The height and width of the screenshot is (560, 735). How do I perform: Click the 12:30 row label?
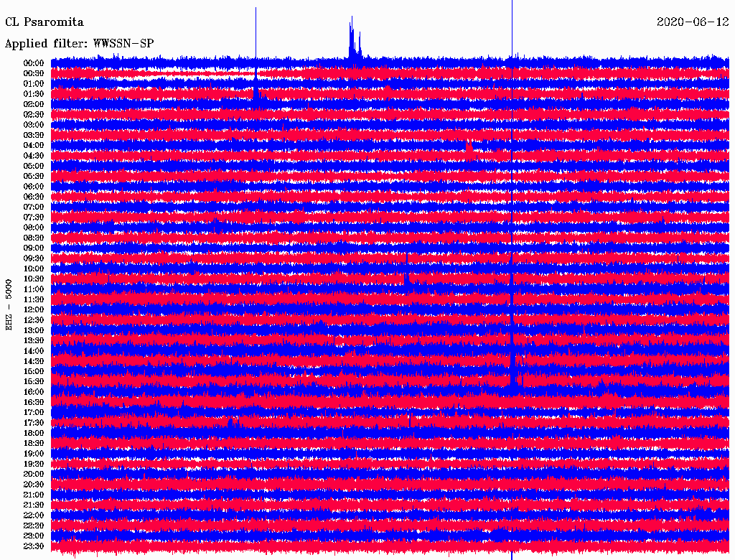click(x=34, y=320)
